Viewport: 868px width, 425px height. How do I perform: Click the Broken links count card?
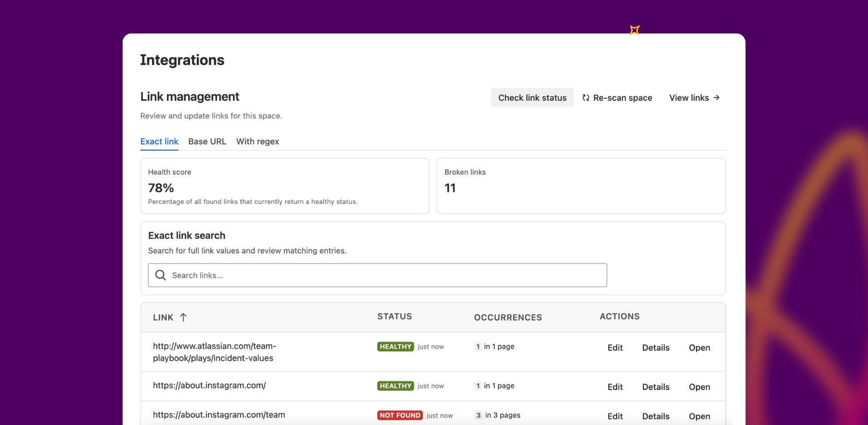click(x=581, y=186)
